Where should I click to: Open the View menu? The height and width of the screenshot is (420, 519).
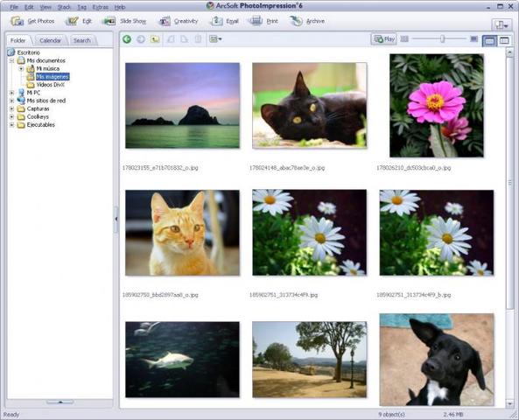(x=46, y=7)
